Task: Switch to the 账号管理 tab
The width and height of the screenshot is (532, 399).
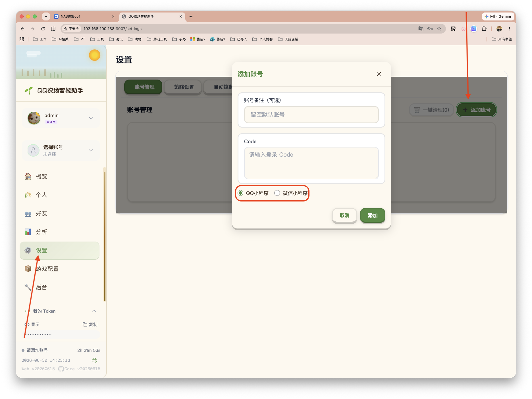Action: pyautogui.click(x=143, y=87)
